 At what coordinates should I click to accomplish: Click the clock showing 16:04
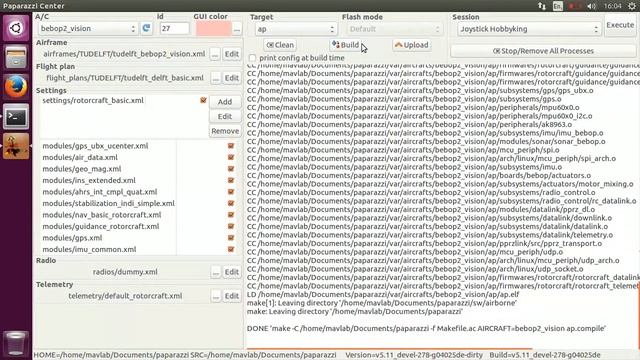pyautogui.click(x=612, y=6)
